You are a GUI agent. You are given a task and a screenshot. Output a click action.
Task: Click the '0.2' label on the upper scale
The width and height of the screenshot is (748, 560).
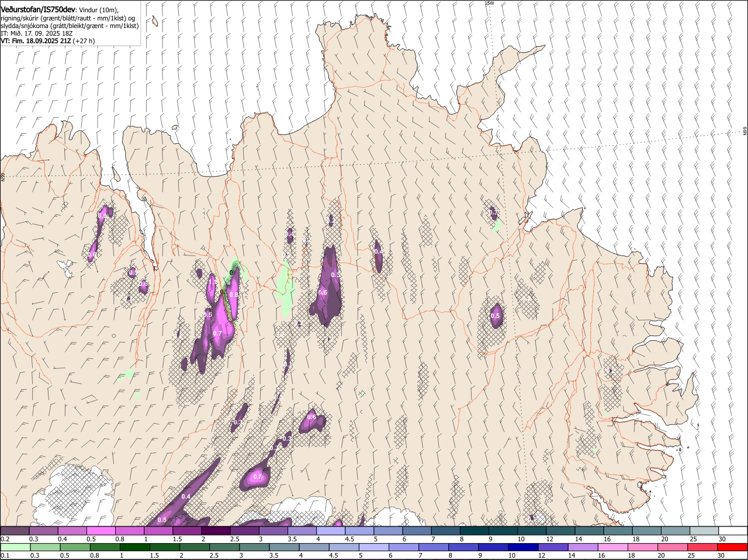click(x=5, y=538)
